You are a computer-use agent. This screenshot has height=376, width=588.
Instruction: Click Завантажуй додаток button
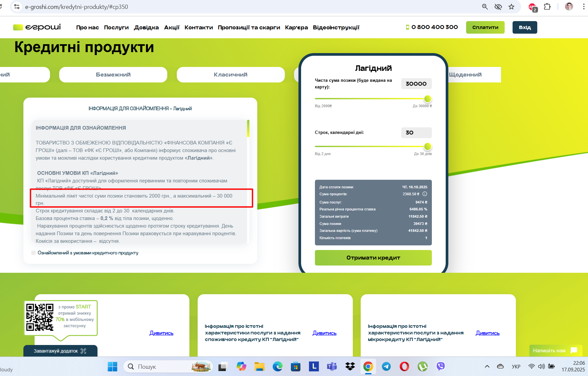60,351
